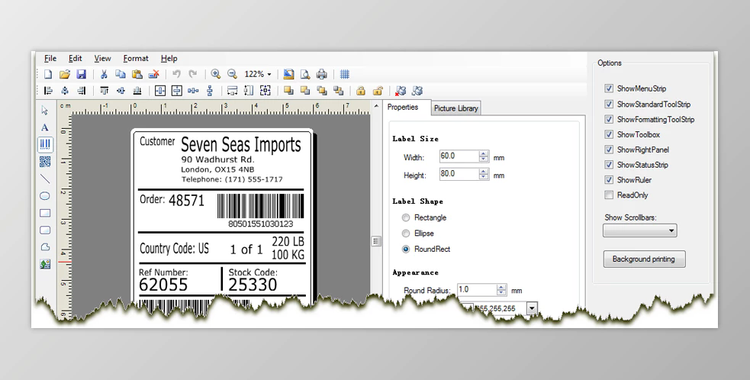Select the line drawing tool

tap(45, 179)
